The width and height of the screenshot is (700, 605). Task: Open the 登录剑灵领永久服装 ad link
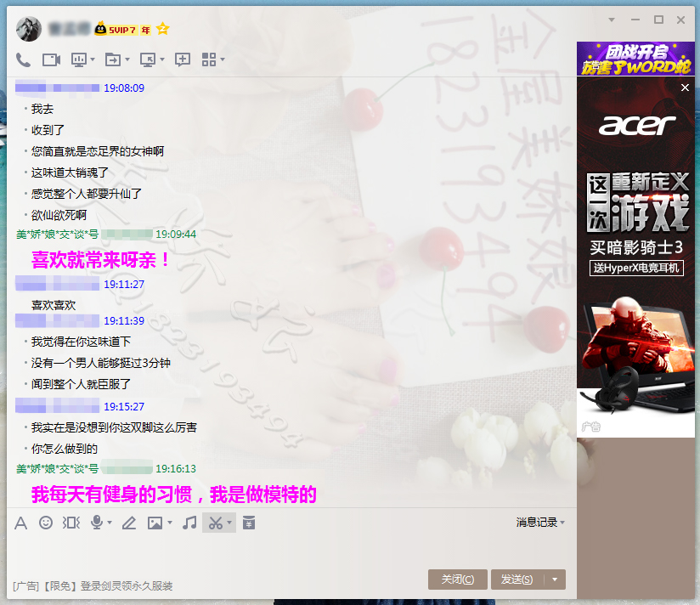126,586
